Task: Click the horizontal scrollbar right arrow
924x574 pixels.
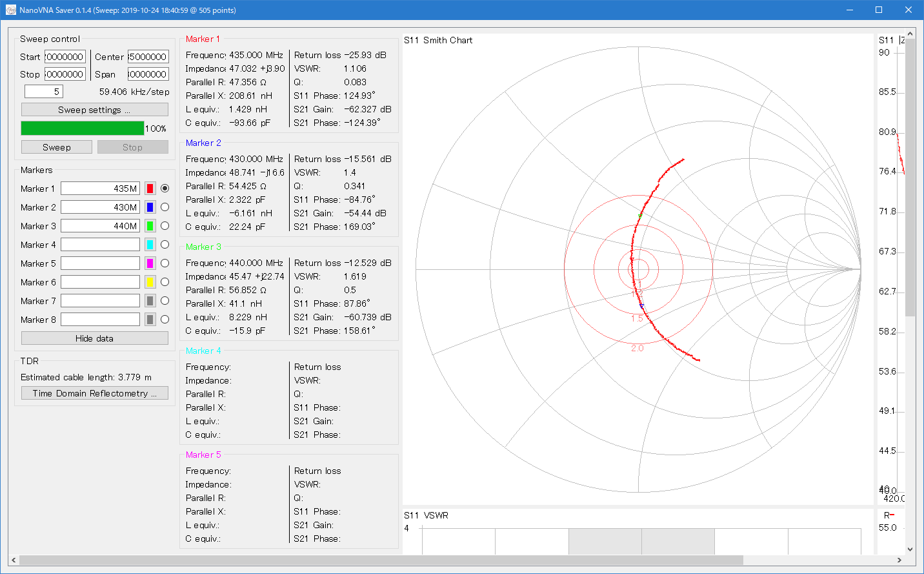Action: pyautogui.click(x=899, y=560)
